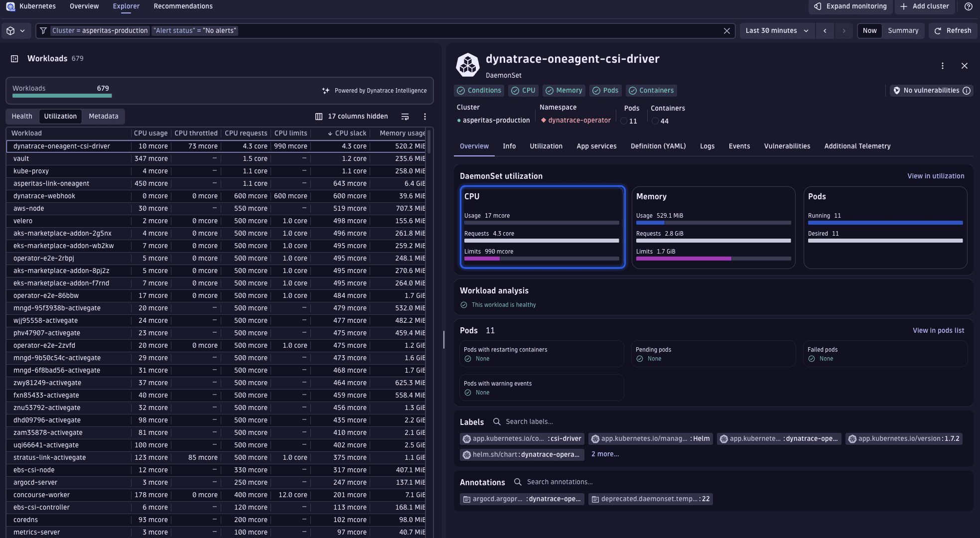
Task: Click the Memory limits progress bar
Action: [713, 259]
